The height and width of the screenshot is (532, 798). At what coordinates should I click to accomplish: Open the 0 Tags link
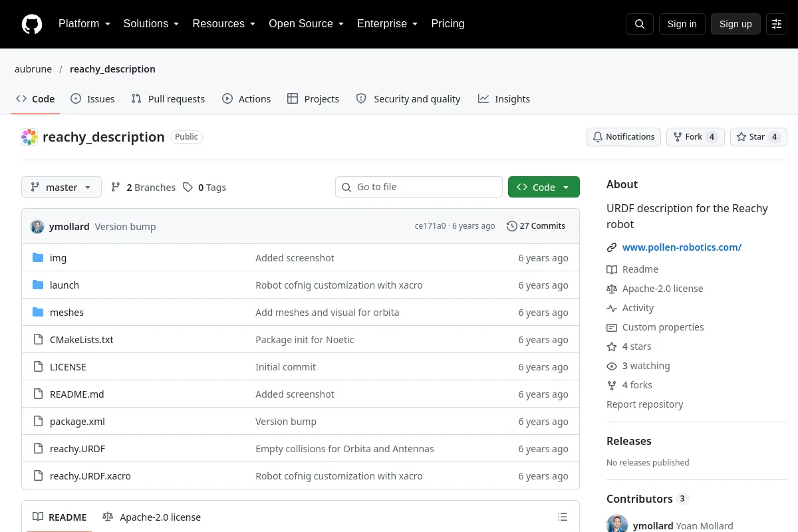(x=205, y=188)
